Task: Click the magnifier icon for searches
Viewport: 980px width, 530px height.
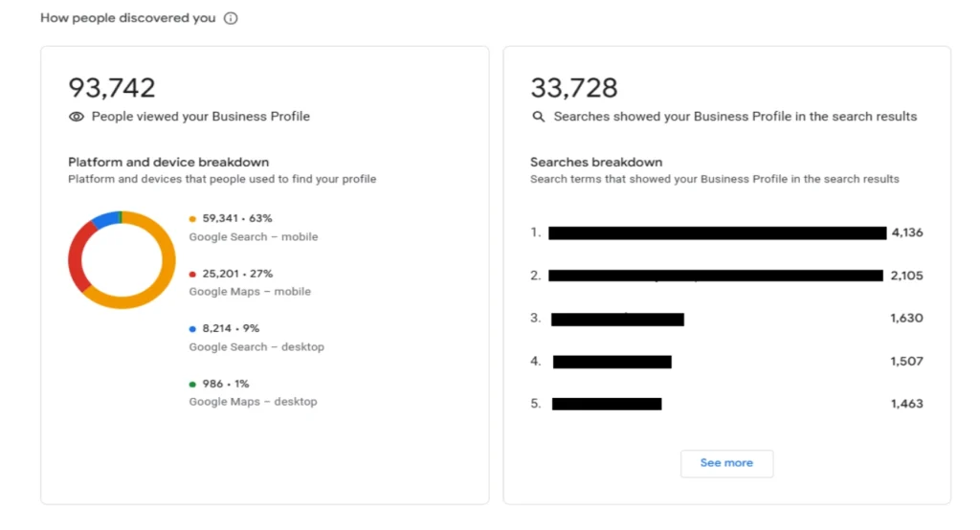Action: pyautogui.click(x=539, y=117)
